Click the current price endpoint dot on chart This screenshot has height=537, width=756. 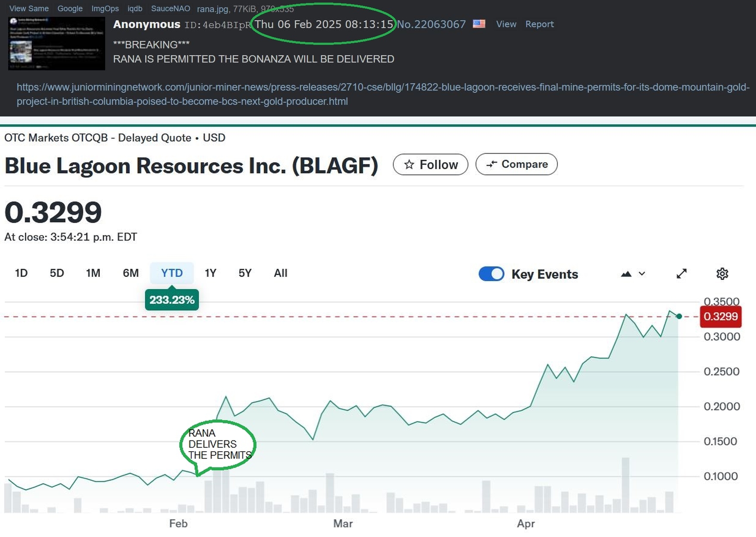coord(679,317)
